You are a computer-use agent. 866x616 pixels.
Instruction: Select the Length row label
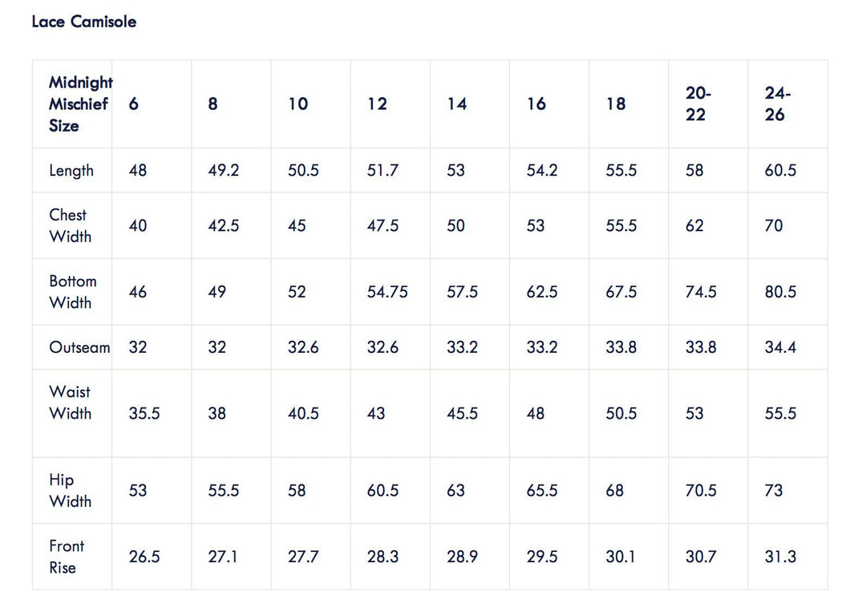(x=71, y=171)
